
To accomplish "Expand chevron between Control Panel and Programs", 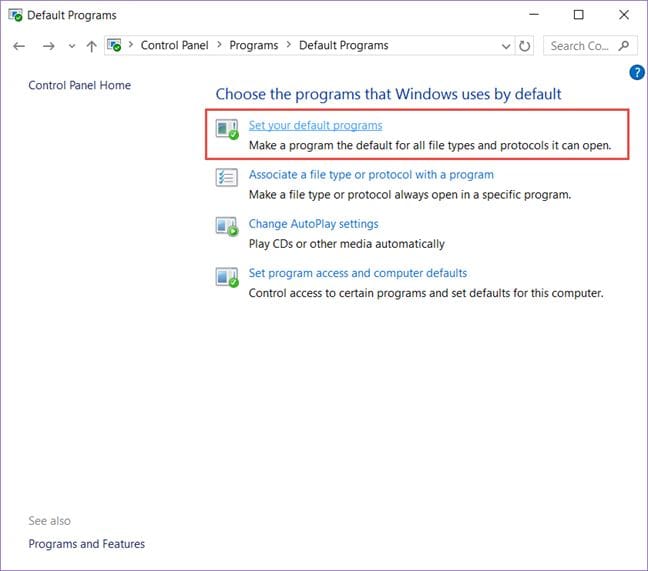I will click(x=219, y=45).
